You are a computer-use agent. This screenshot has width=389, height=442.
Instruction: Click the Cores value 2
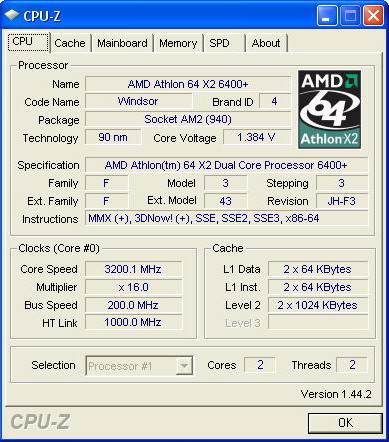click(260, 365)
